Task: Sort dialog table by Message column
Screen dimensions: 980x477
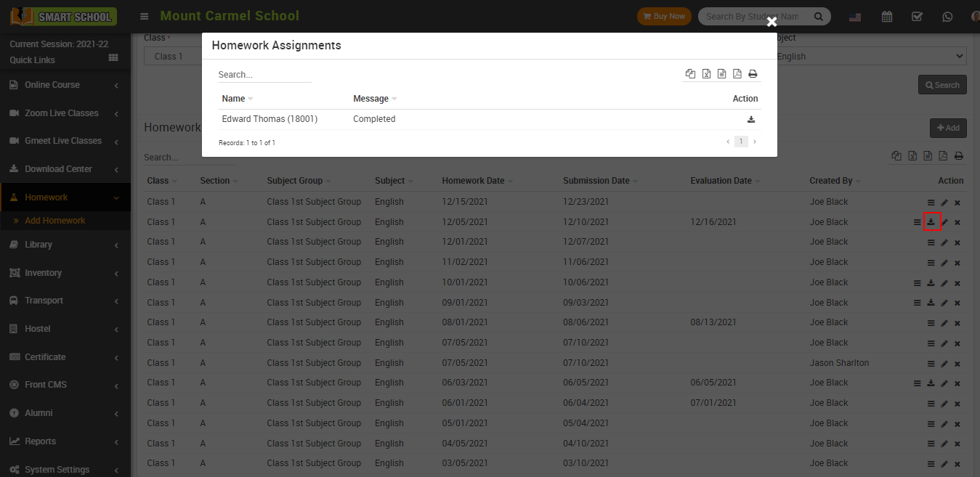Action: click(371, 99)
